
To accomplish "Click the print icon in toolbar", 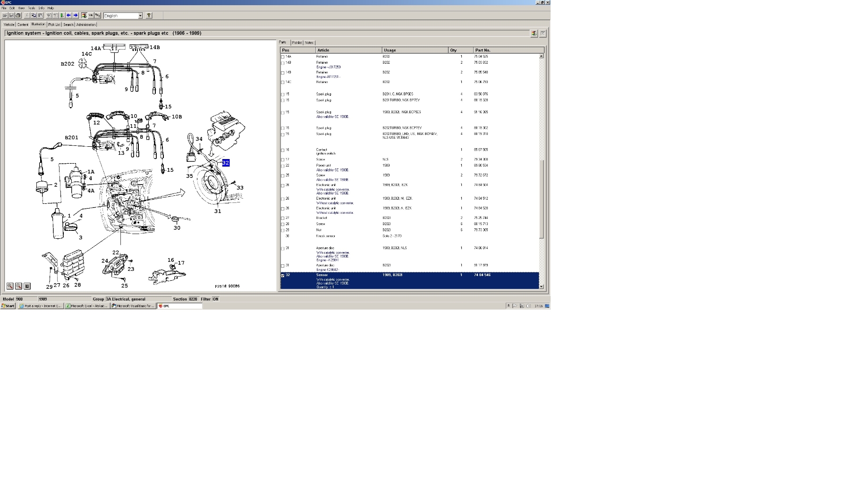I will pyautogui.click(x=18, y=16).
